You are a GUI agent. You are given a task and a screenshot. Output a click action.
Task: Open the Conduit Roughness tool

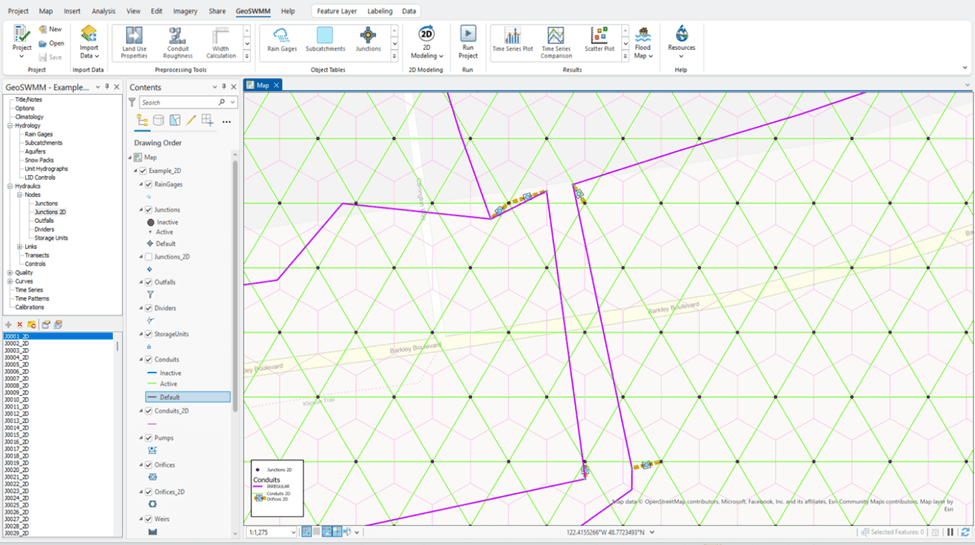click(178, 39)
